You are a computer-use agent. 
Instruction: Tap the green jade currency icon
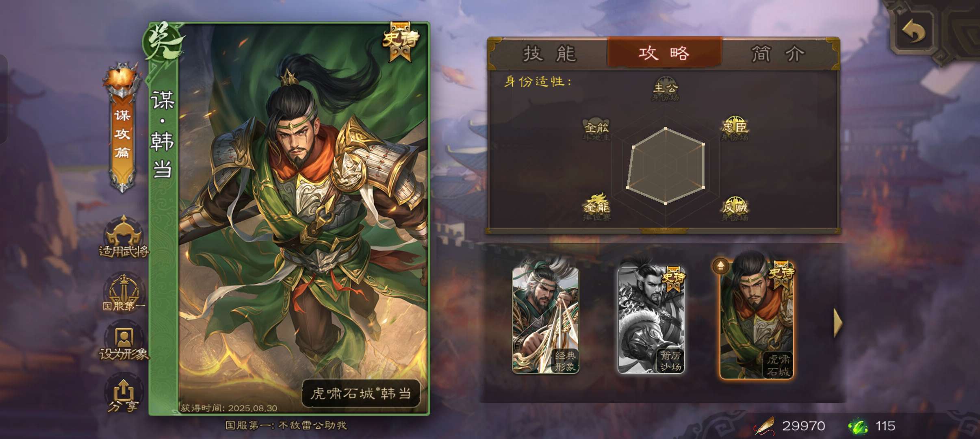(x=858, y=426)
